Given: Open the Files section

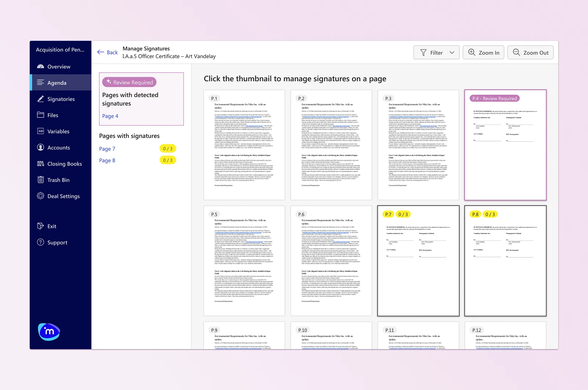Looking at the screenshot, I should click(x=61, y=115).
